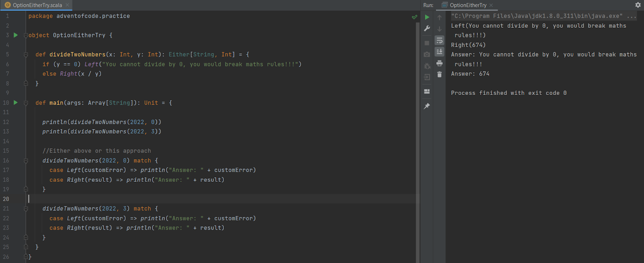Viewport: 644px width, 263px height.
Task: Click line number 12 in gutter
Action: coord(6,122)
